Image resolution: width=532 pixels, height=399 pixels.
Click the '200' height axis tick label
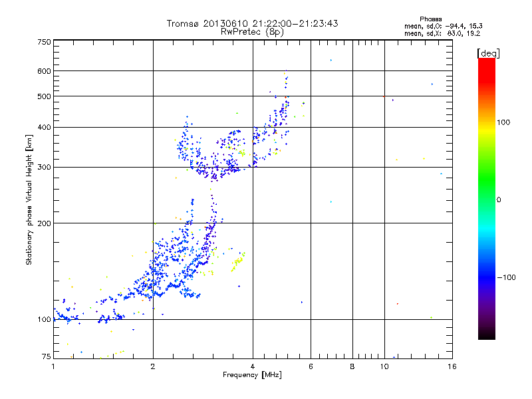[x=44, y=223]
